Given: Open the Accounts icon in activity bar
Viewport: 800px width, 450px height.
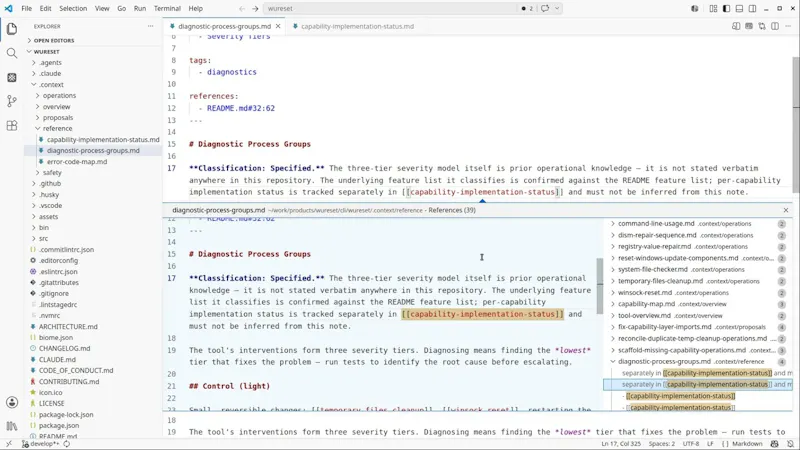Looking at the screenshot, I should [x=12, y=403].
